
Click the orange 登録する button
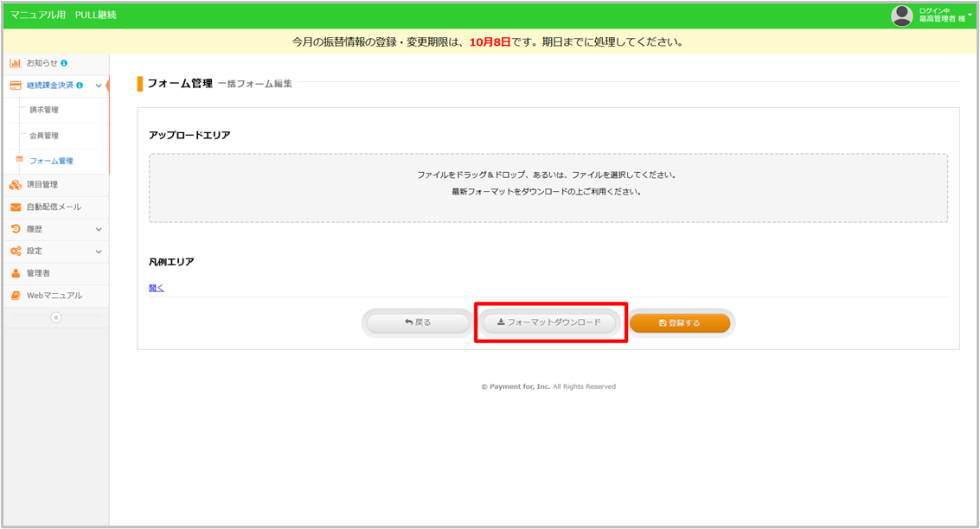[x=680, y=323]
